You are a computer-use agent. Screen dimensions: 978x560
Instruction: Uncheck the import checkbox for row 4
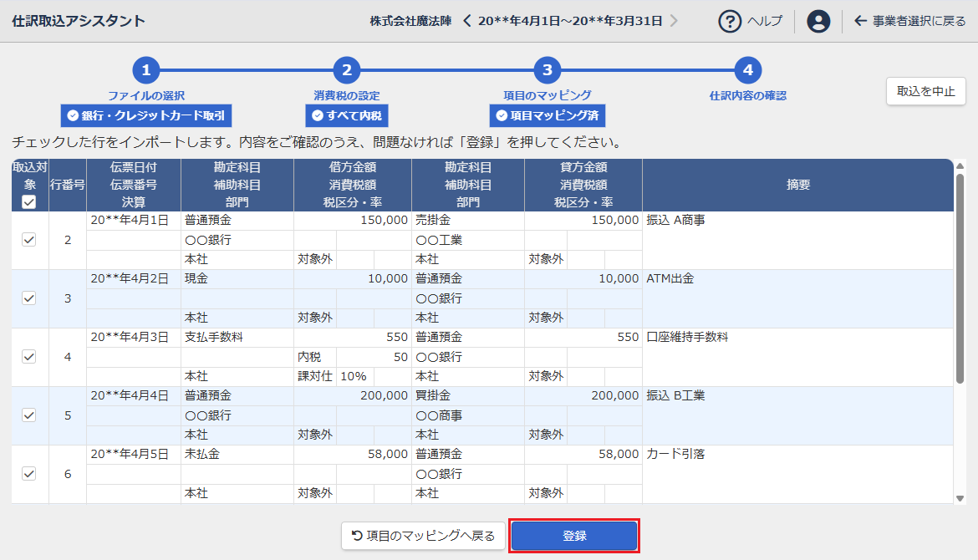click(29, 357)
